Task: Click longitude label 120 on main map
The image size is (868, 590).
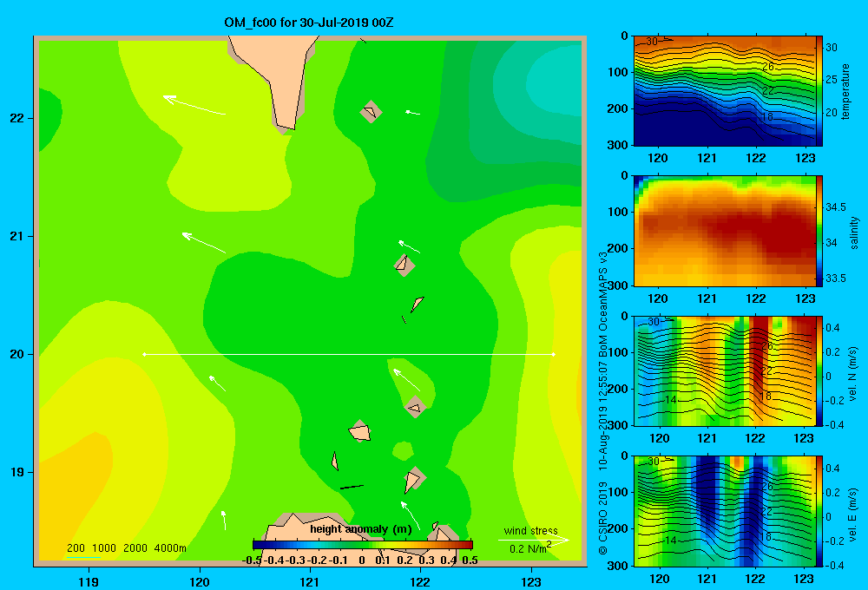Action: coord(200,581)
